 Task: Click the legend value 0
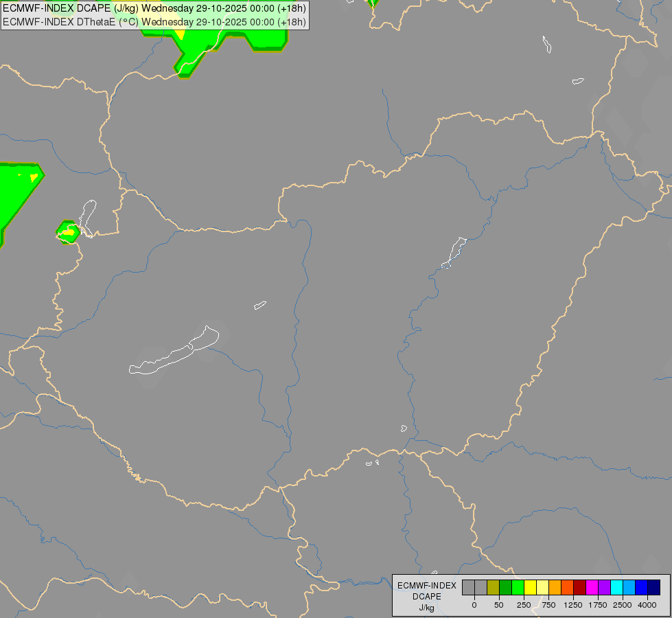[474, 605]
